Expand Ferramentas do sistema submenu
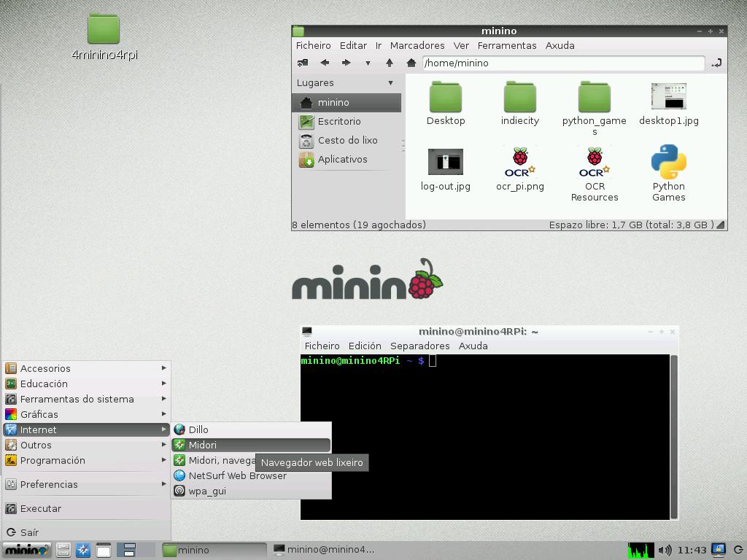Screen dimensions: 747x560 [x=86, y=399]
